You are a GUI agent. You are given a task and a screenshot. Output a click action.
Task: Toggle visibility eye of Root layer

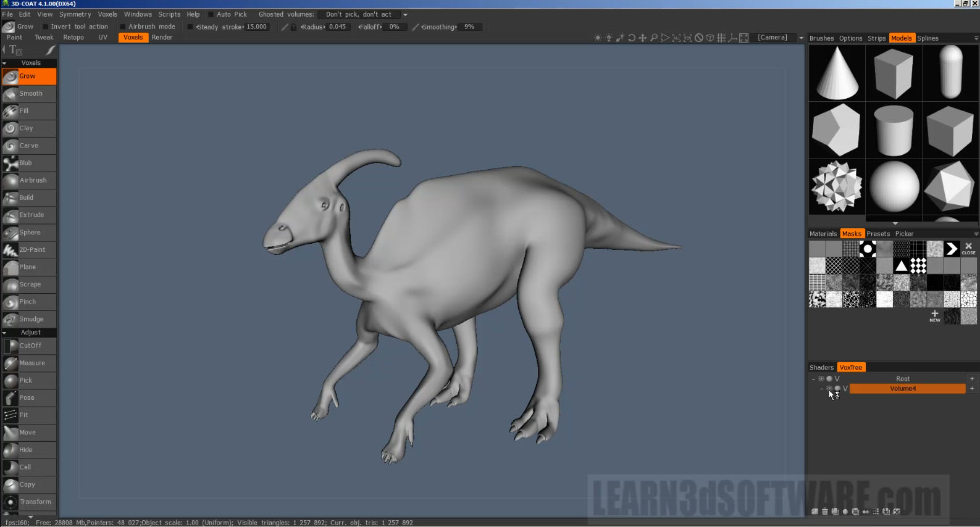pos(821,379)
